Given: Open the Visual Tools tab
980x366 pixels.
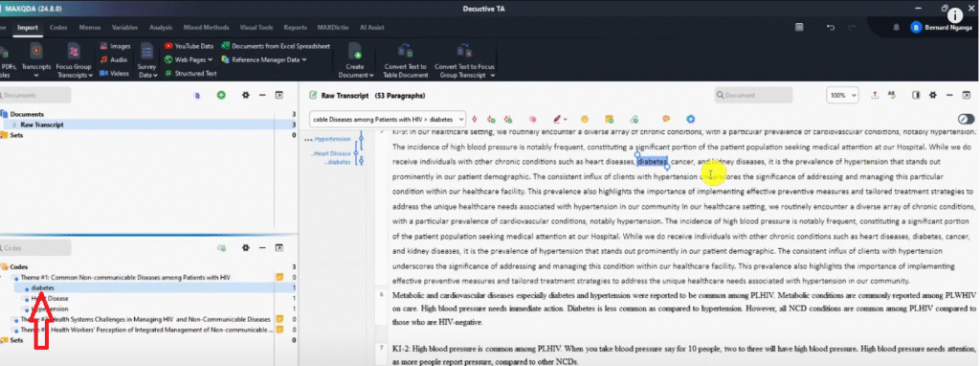Looking at the screenshot, I should click(256, 28).
